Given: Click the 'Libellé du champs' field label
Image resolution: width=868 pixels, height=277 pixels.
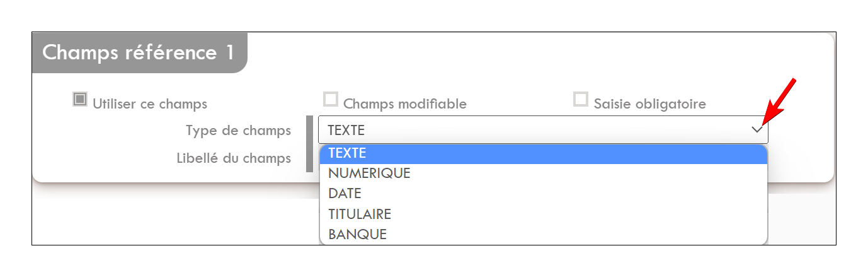Looking at the screenshot, I should click(234, 158).
